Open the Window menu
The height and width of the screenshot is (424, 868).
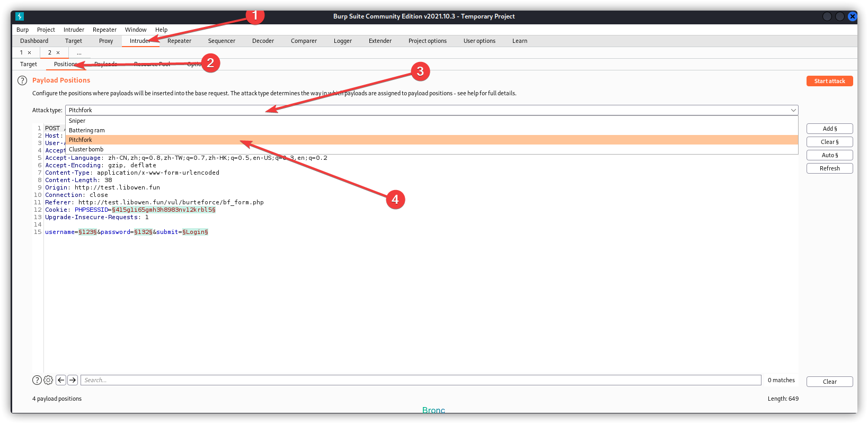click(136, 30)
